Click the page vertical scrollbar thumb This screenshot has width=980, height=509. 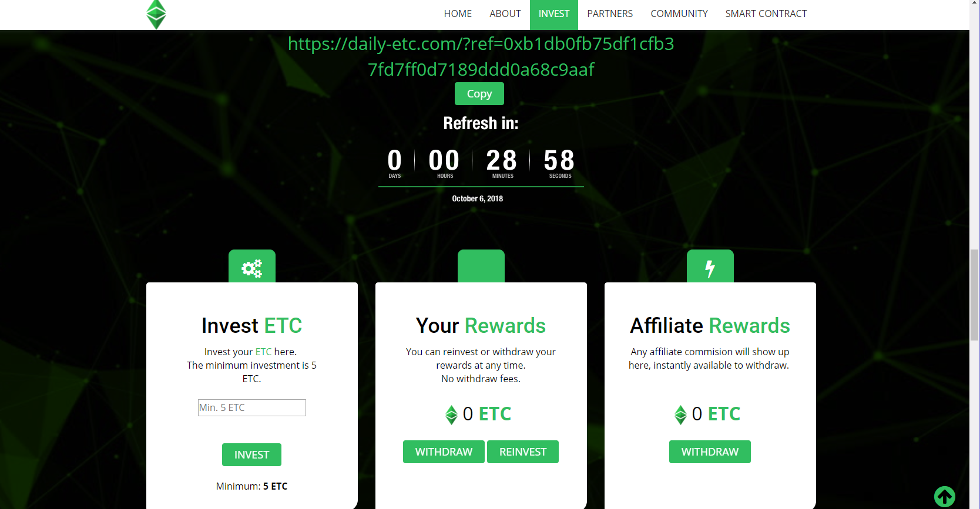click(975, 295)
